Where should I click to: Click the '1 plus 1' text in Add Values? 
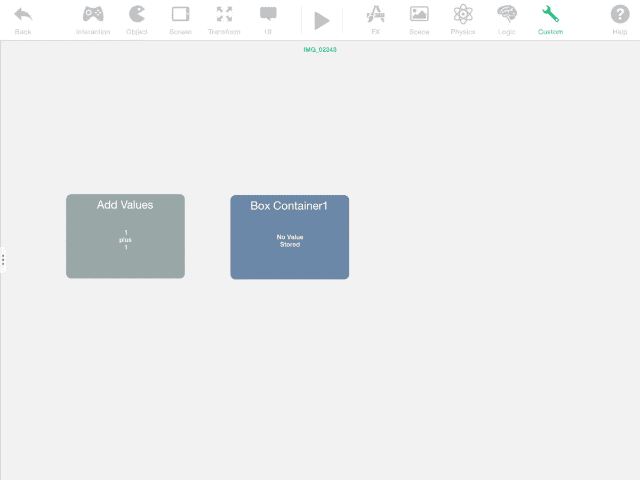click(x=125, y=240)
